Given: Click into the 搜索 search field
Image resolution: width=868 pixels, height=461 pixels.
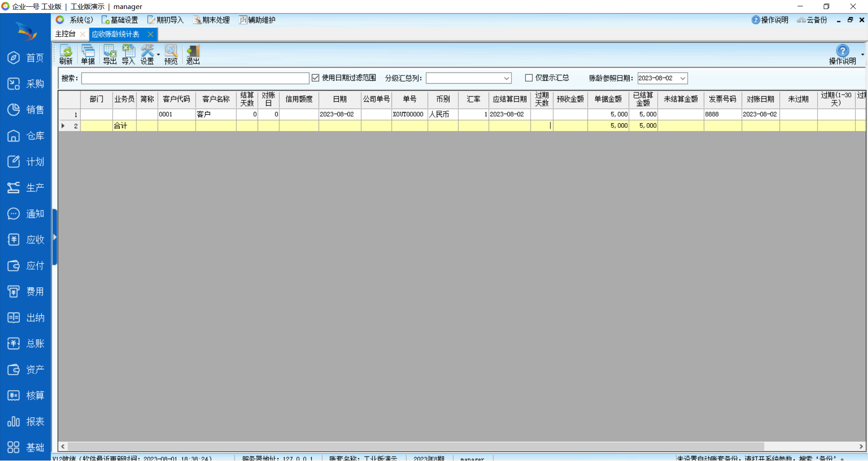Looking at the screenshot, I should click(x=195, y=79).
